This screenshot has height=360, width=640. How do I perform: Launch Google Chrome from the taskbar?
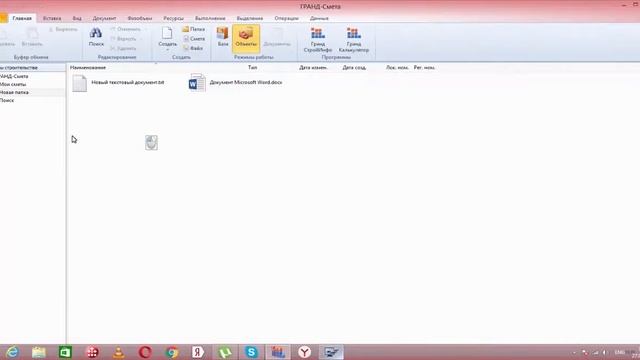(x=172, y=352)
